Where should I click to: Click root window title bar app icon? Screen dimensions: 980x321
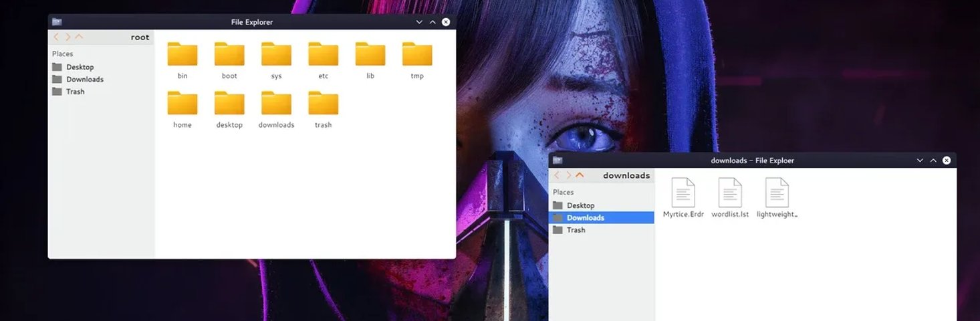pos(57,22)
